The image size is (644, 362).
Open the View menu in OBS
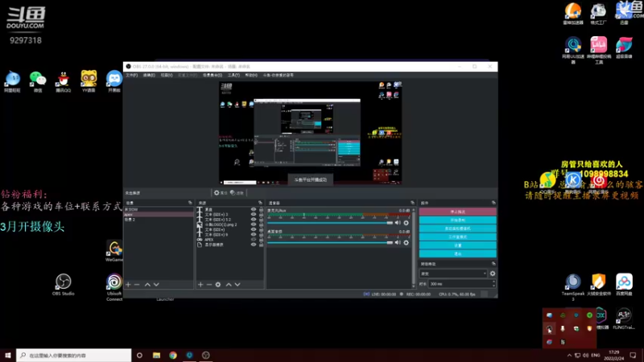pos(167,75)
